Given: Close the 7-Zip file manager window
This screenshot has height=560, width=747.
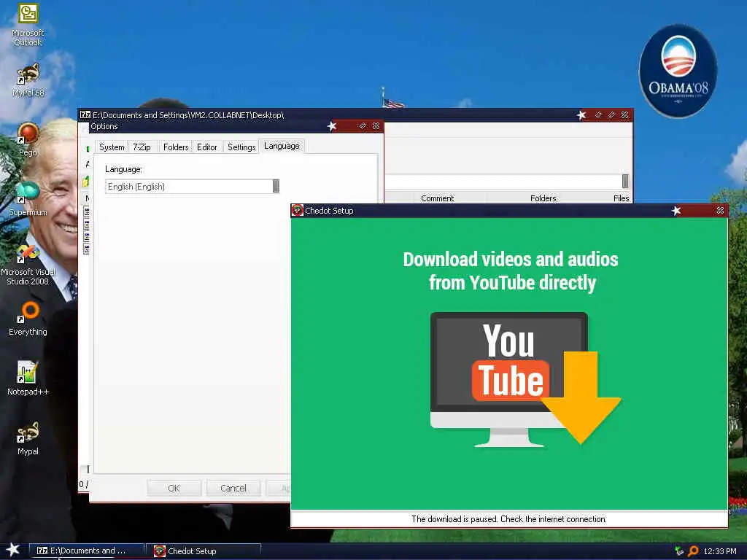Looking at the screenshot, I should click(625, 114).
